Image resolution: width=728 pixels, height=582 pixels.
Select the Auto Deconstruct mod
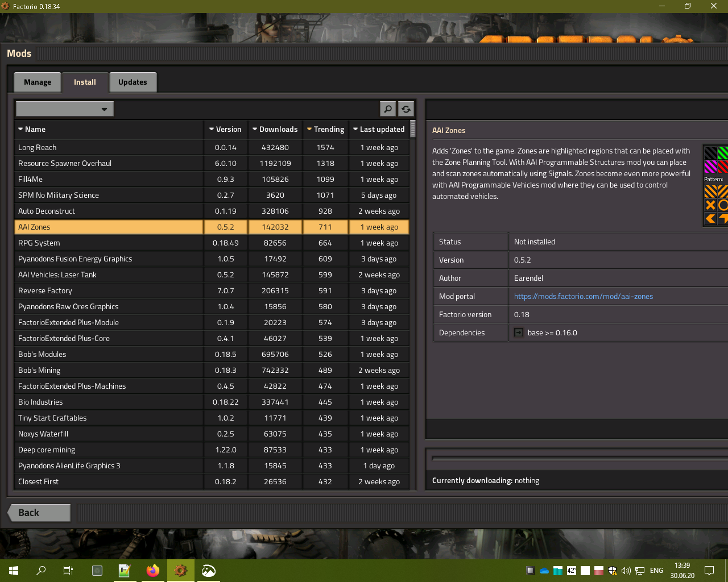click(212, 211)
